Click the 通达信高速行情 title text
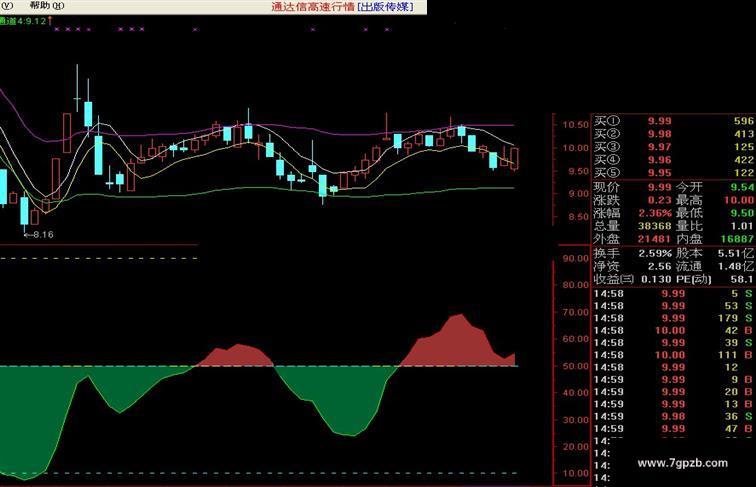Viewport: 756px width, 487px height. [x=312, y=7]
